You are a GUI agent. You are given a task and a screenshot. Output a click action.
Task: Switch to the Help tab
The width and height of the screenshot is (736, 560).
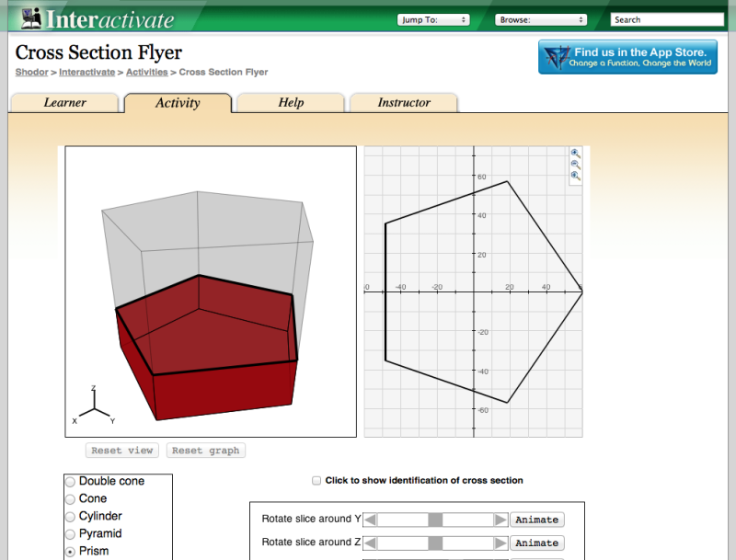pos(290,103)
